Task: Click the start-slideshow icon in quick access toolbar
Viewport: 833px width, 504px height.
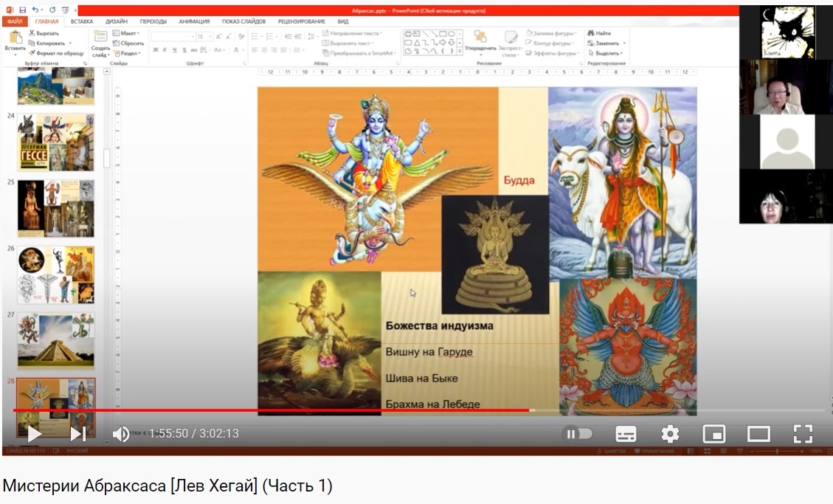Action: (x=66, y=10)
